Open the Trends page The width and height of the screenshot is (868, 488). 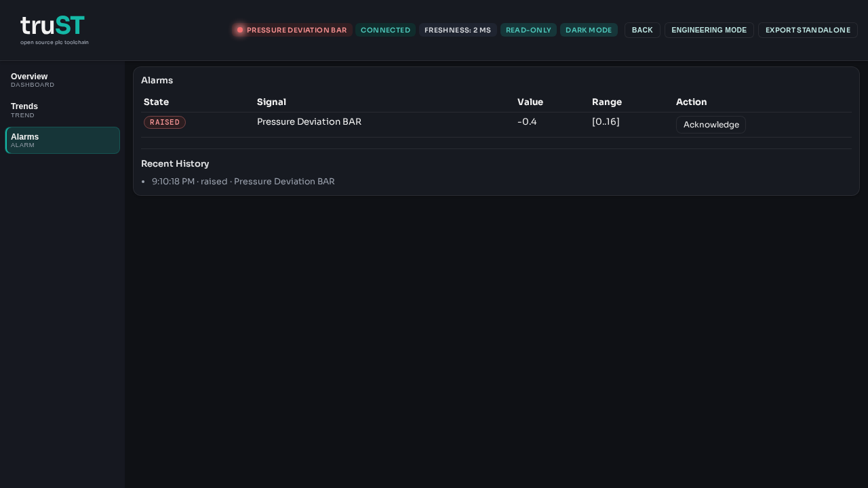(62, 110)
